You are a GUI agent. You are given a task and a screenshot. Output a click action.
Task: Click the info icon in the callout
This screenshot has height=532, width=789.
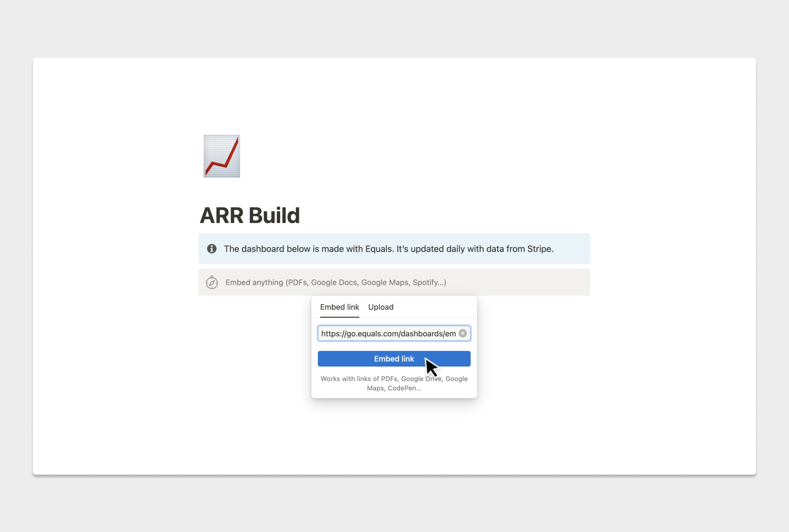pos(212,249)
